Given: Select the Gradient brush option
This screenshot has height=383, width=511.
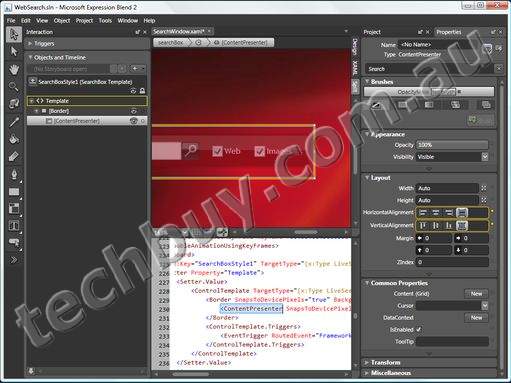Looking at the screenshot, I should [429, 105].
